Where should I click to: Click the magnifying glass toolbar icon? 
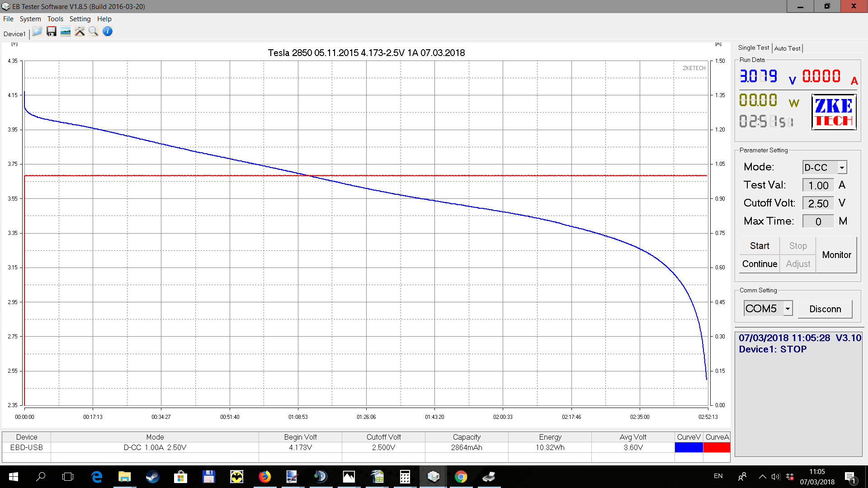[94, 32]
